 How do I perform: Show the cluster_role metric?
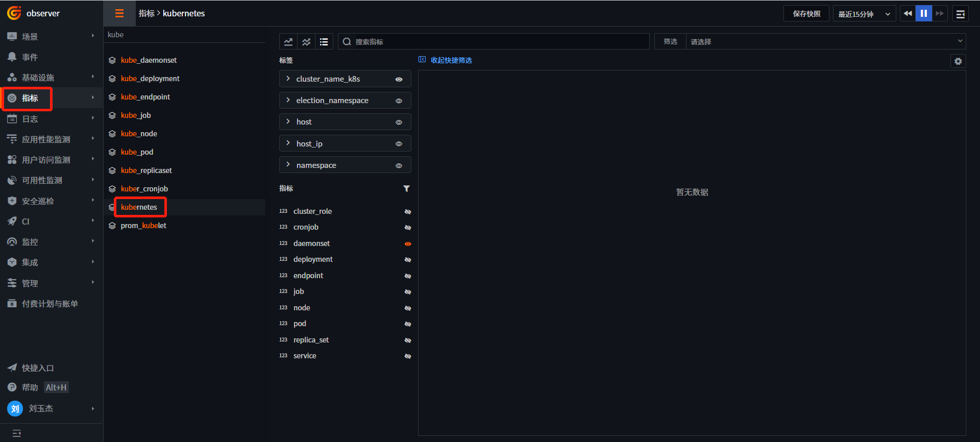[x=408, y=212]
